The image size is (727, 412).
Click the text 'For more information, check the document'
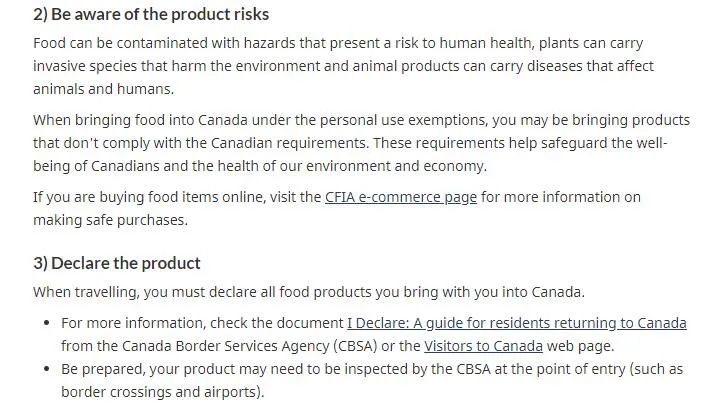(x=201, y=323)
